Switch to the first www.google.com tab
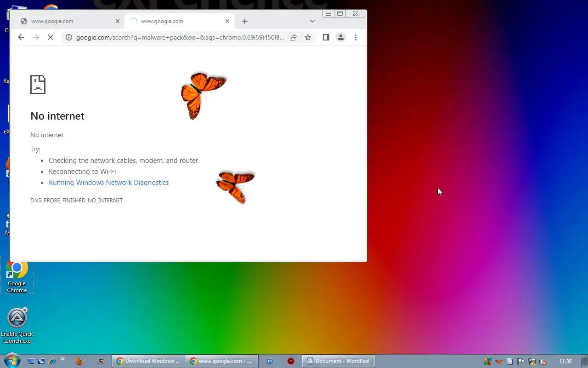The height and width of the screenshot is (368, 588). 69,21
